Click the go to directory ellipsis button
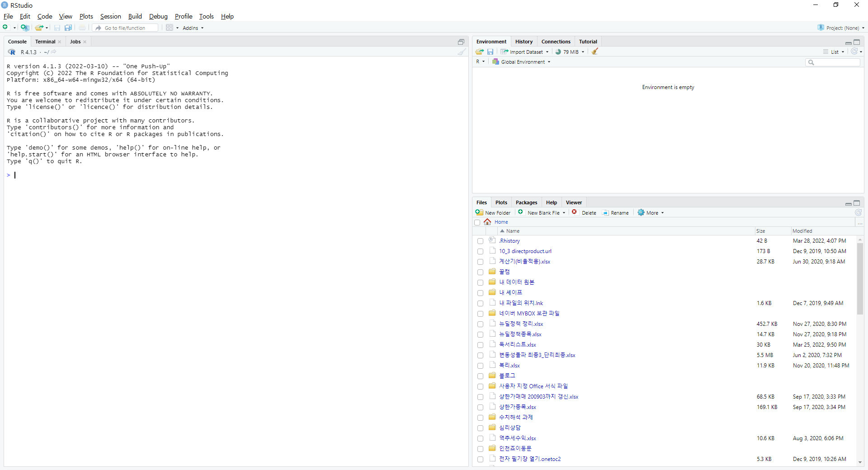This screenshot has height=470, width=868. (860, 222)
